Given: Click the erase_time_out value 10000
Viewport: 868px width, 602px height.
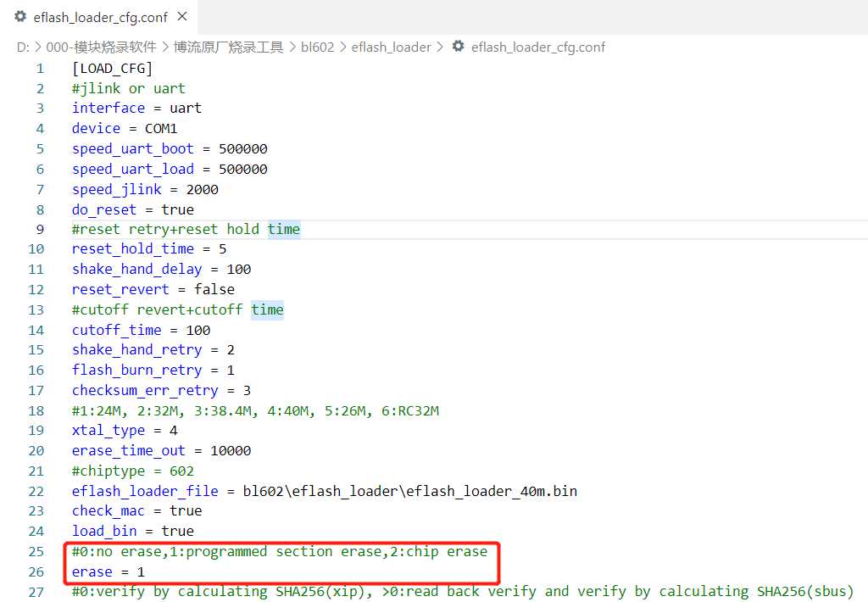Looking at the screenshot, I should pos(231,451).
